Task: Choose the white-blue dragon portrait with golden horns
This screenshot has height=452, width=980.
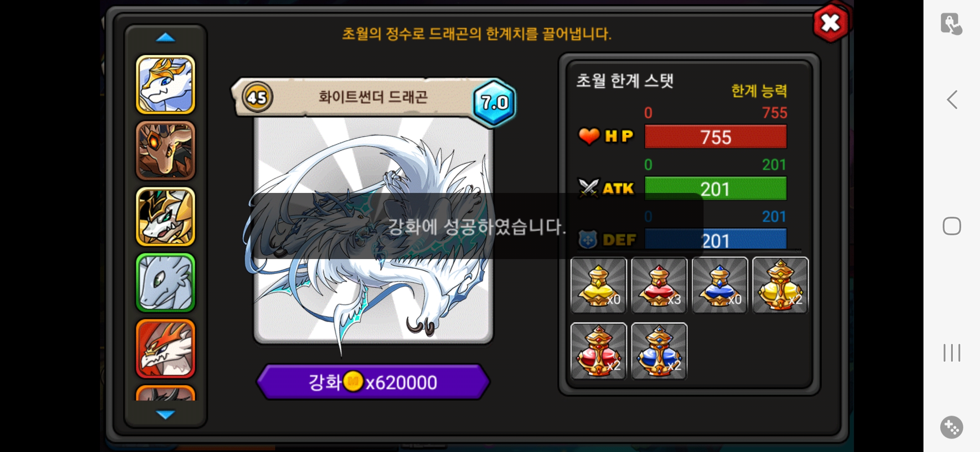Action: click(x=165, y=85)
